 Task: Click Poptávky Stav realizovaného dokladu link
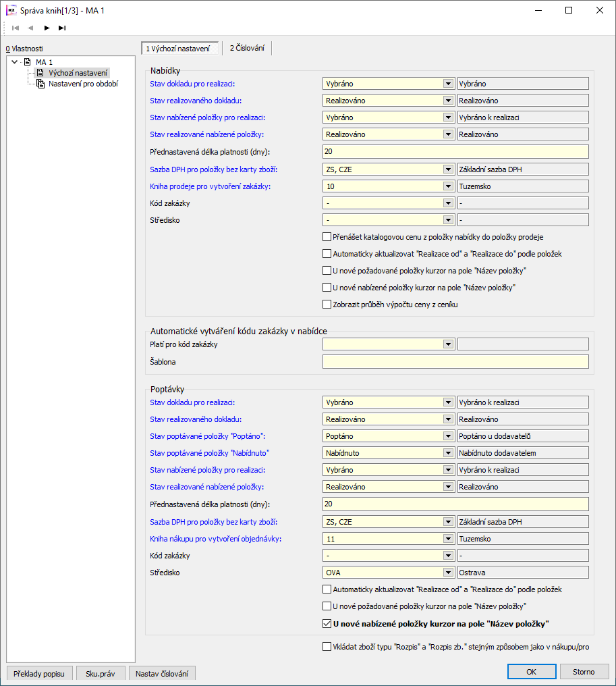(196, 419)
